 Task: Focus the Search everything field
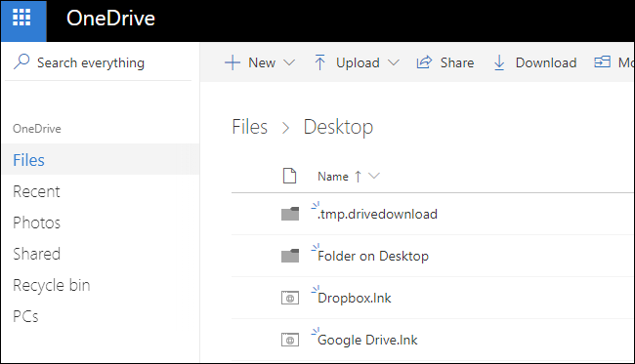click(99, 62)
